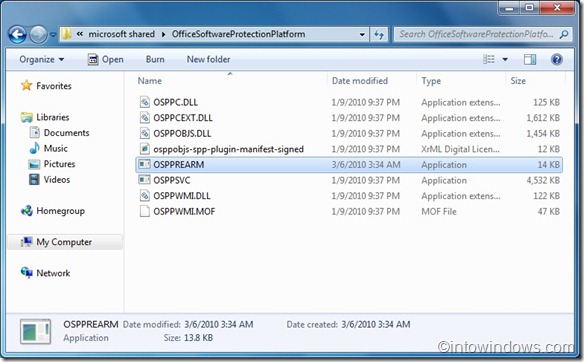
Task: Select My Computer in the sidebar
Action: [64, 242]
